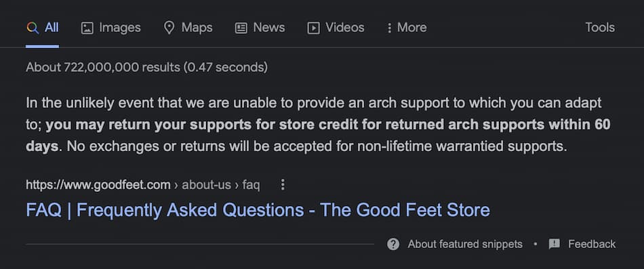Click the goodfeet.com breadcrumb URL
Viewport: 644px width, 269px height.
(x=143, y=185)
